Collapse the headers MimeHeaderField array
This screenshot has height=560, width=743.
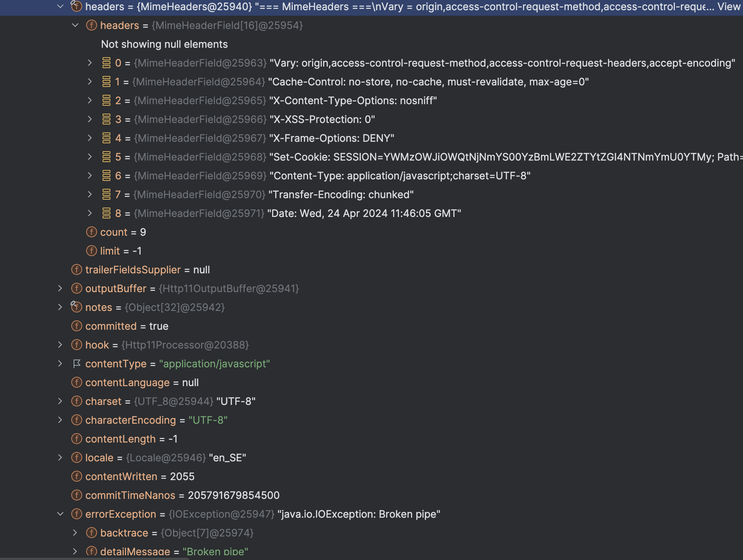[x=74, y=25]
